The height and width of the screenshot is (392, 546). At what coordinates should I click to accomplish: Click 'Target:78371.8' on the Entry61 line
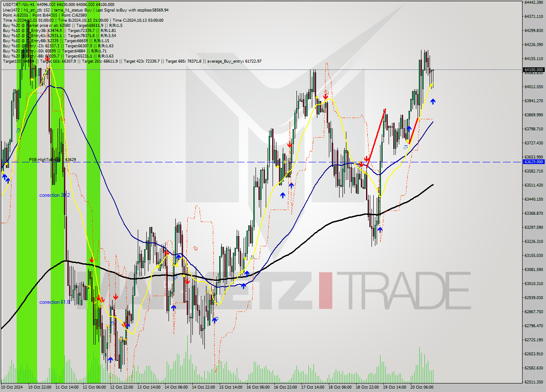tap(81, 35)
